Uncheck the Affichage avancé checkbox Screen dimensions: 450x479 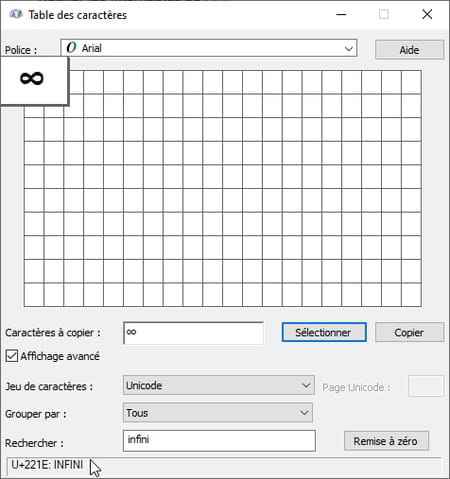tap(12, 356)
